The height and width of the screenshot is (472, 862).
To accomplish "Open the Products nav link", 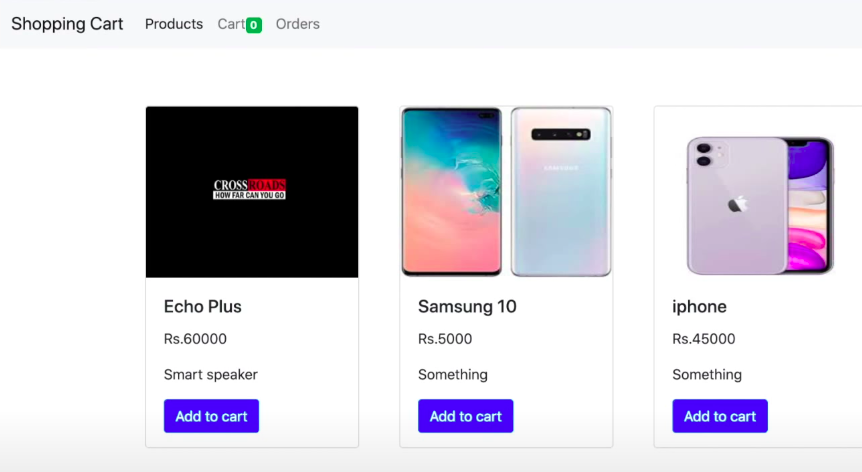I will pos(174,24).
